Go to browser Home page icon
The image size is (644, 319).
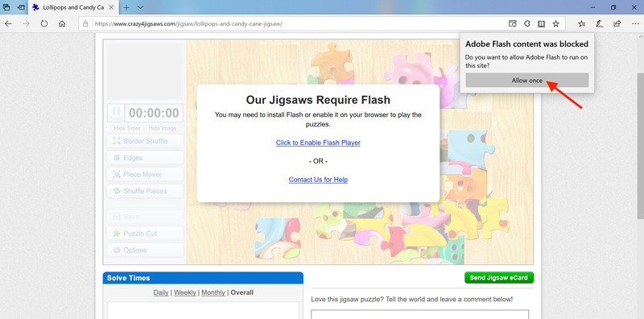click(x=62, y=24)
